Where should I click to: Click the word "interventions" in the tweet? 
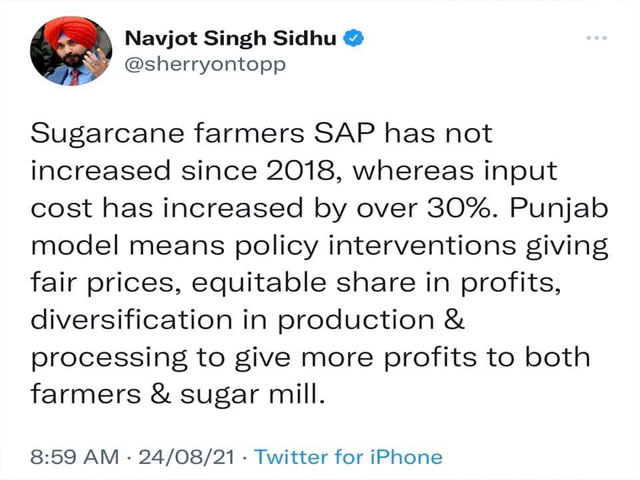click(x=422, y=246)
